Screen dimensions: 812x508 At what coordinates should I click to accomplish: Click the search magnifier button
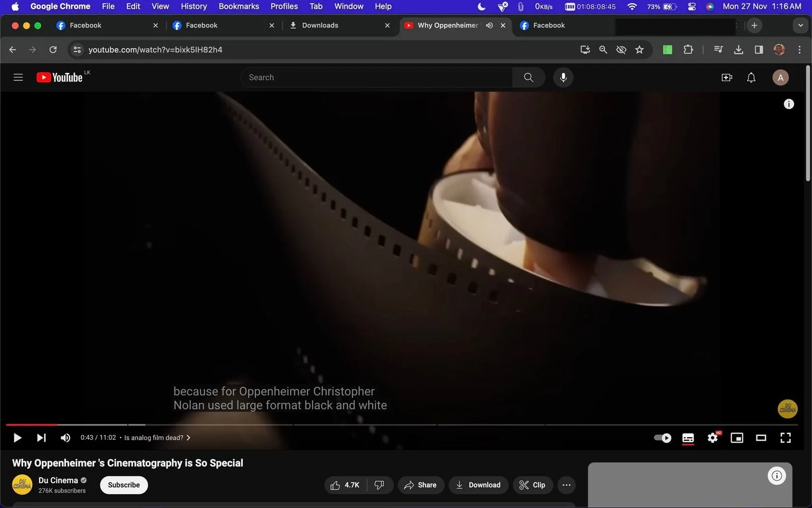coord(528,77)
